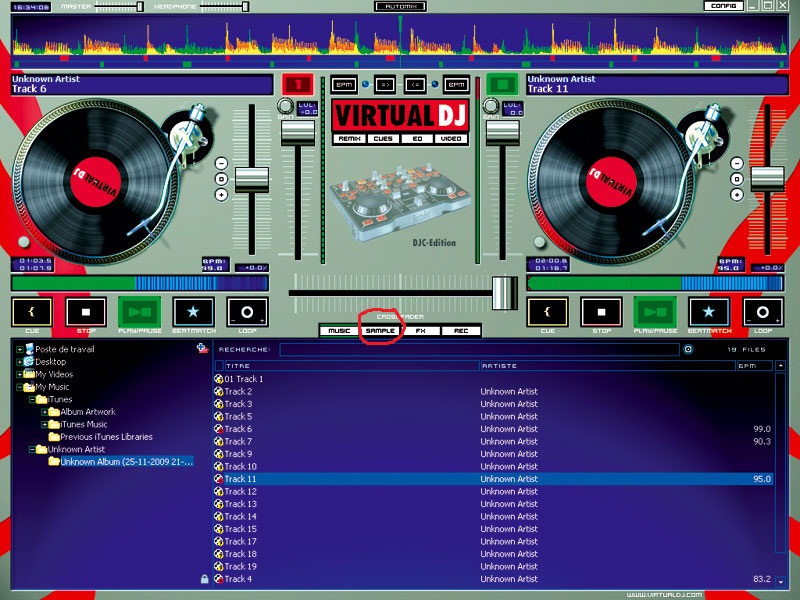Viewport: 800px width, 600px height.
Task: Reset right deck pitch with the zero button
Action: 737,179
